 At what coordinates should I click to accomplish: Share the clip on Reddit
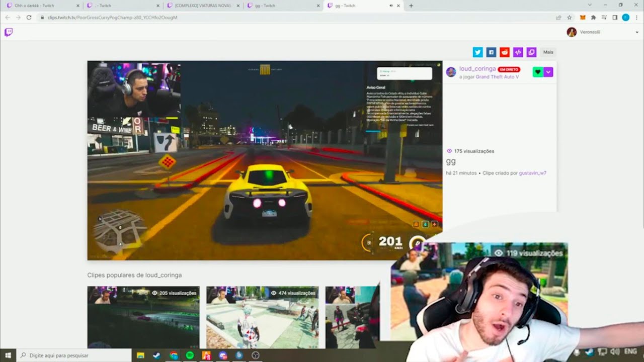pos(505,52)
